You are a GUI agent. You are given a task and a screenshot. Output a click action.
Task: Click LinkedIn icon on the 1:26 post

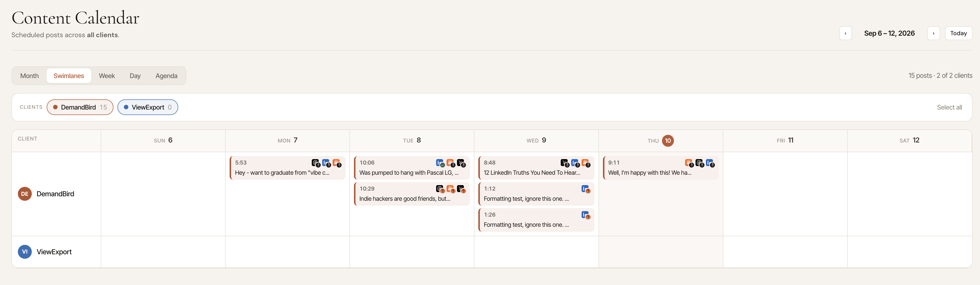(x=585, y=215)
